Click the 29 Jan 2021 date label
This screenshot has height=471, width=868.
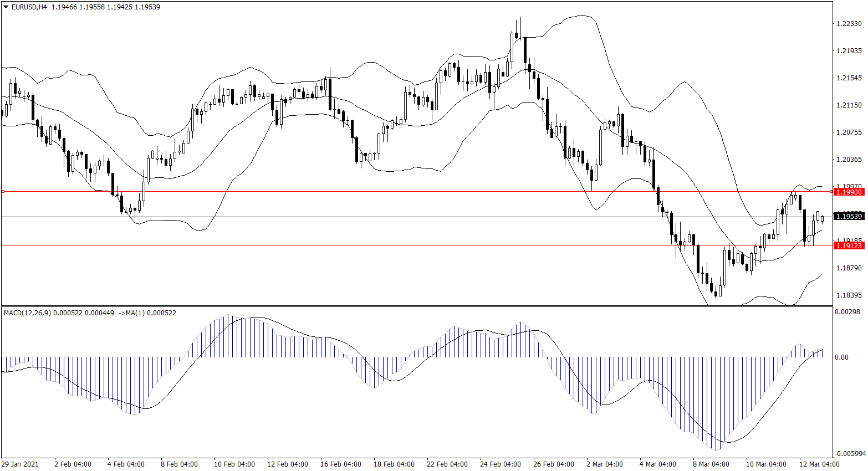point(20,464)
